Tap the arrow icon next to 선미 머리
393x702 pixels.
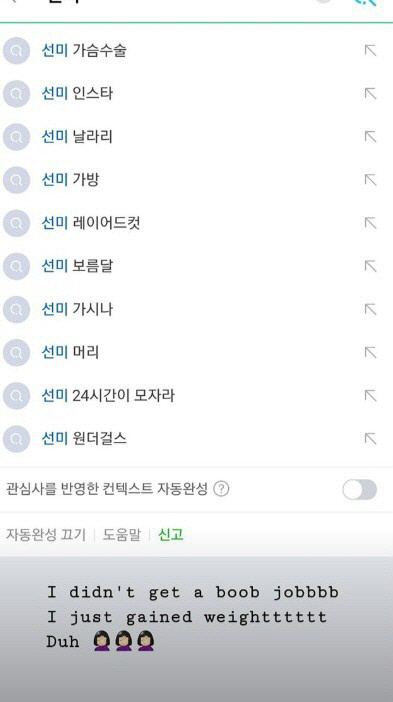[370, 353]
